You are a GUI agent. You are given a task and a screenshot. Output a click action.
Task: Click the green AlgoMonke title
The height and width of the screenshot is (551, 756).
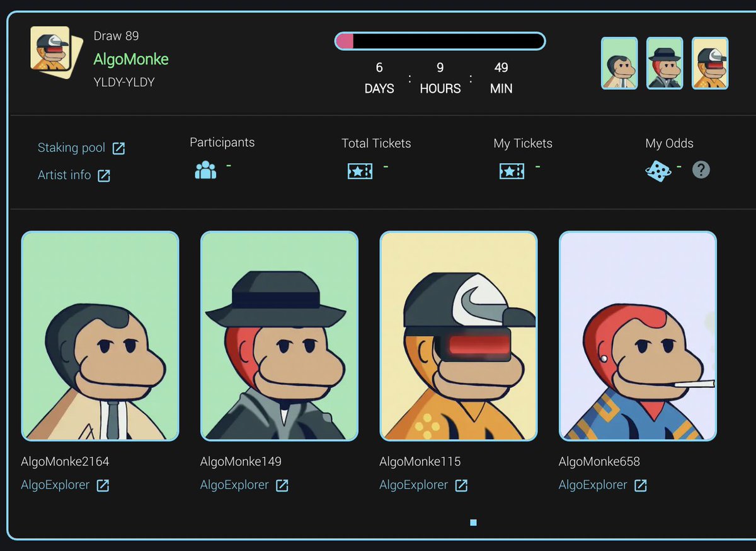131,60
